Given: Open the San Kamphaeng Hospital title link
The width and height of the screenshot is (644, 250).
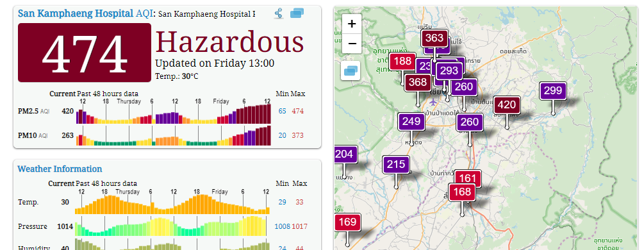Looking at the screenshot, I should (x=76, y=13).
